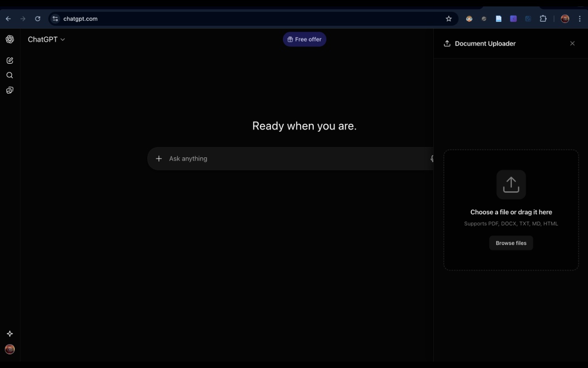Click the Browse files button
588x368 pixels.
point(511,243)
